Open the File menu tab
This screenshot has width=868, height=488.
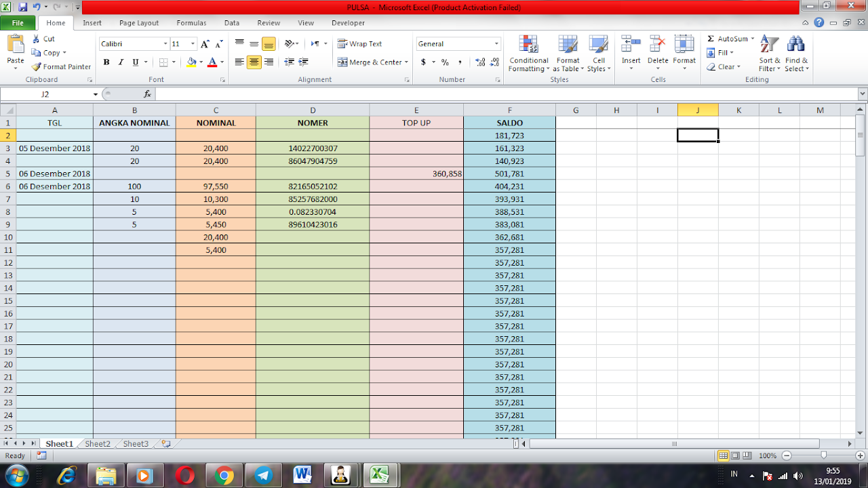18,23
